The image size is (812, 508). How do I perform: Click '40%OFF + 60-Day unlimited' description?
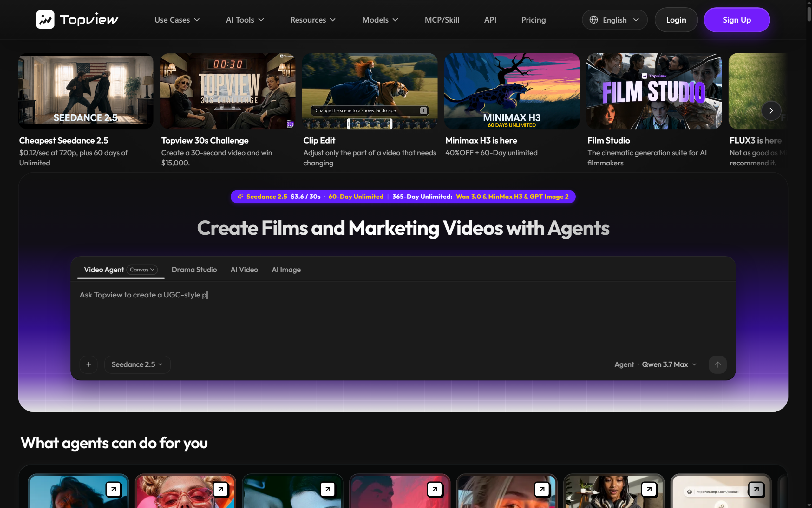[491, 153]
